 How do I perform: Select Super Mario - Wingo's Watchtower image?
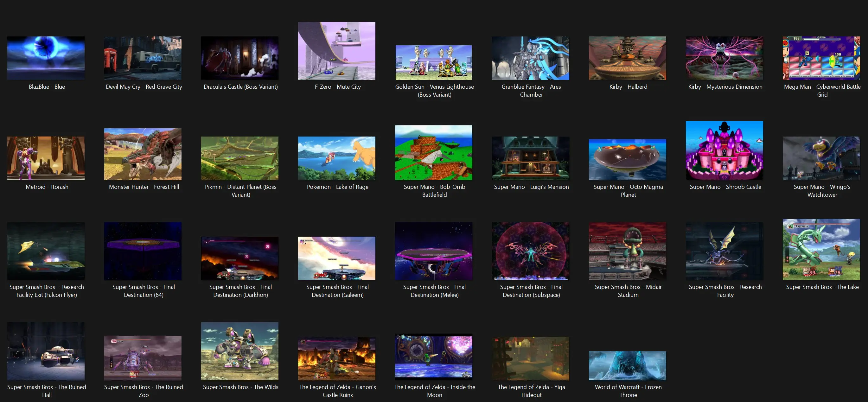[821, 158]
